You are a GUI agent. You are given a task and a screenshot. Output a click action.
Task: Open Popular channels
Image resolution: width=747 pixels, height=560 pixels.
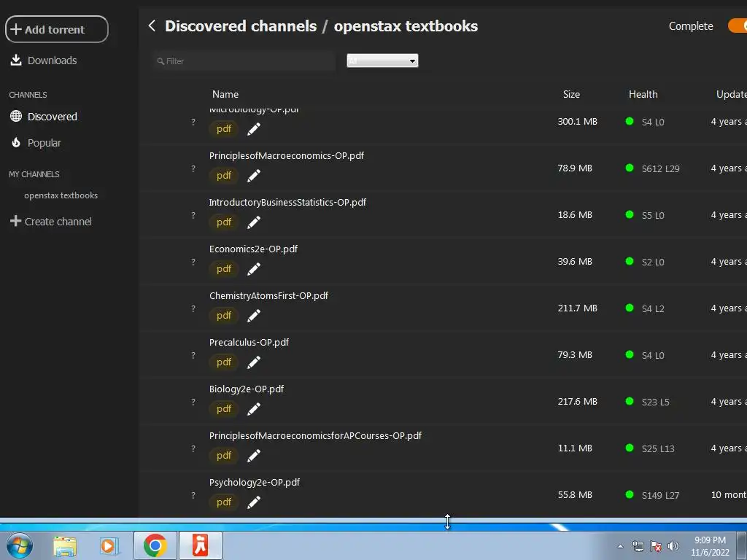pyautogui.click(x=36, y=143)
